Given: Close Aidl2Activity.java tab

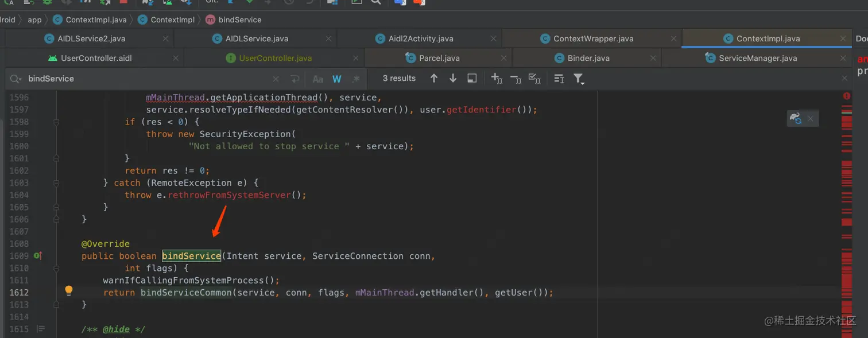Looking at the screenshot, I should (494, 39).
